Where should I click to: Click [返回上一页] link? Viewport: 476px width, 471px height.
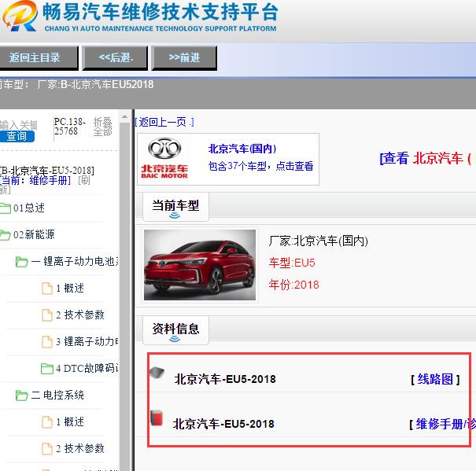point(164,122)
